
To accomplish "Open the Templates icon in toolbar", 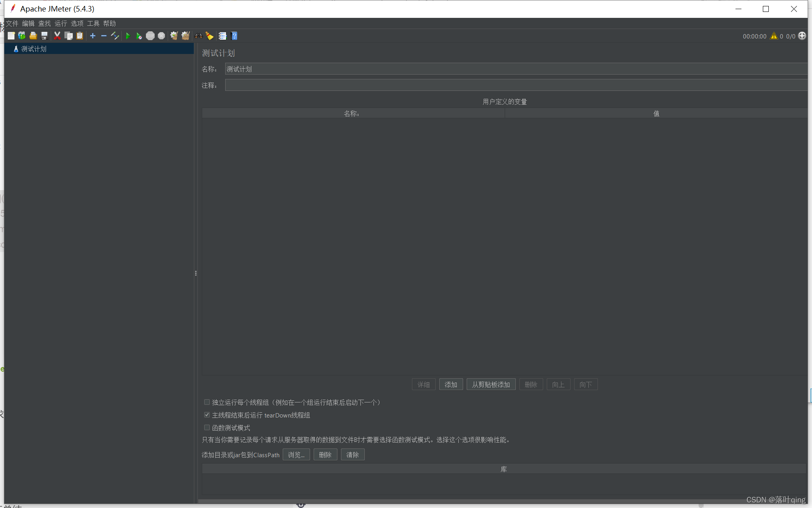I will [x=22, y=36].
